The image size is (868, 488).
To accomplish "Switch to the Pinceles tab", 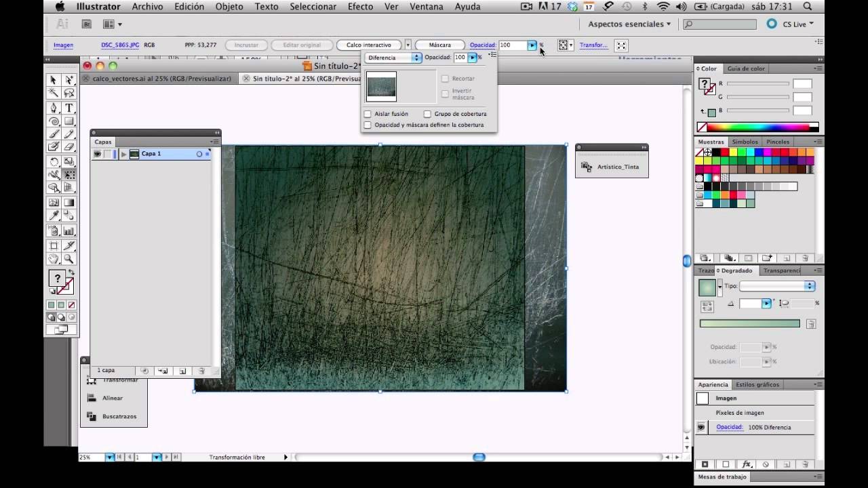I will point(778,142).
